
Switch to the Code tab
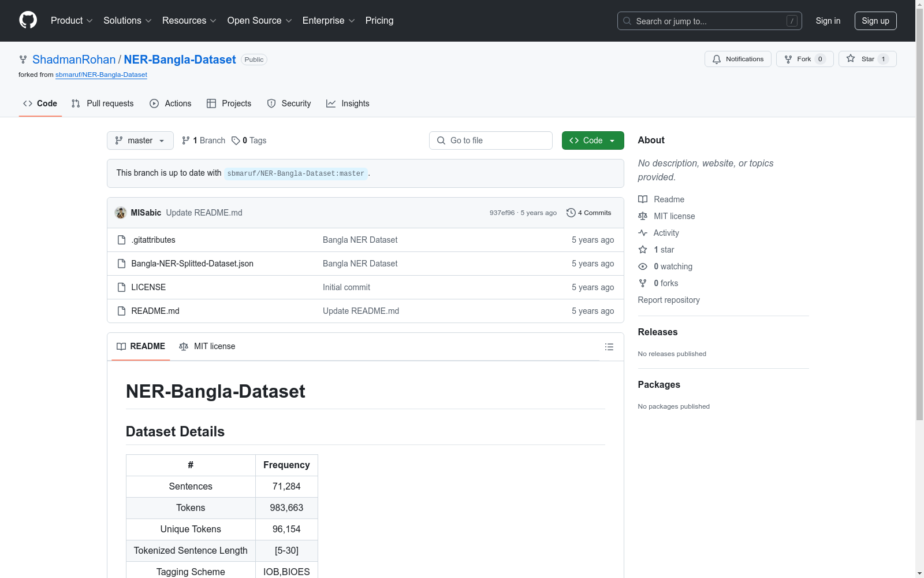(x=40, y=103)
